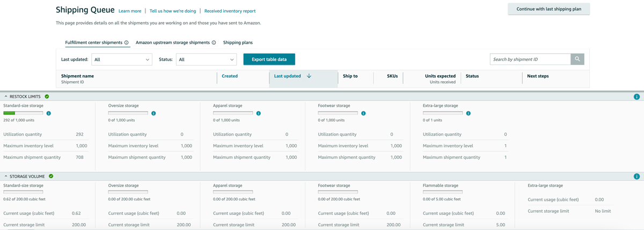Click info icon at right of Storage Volume header
Viewport: 644px width, 230px height.
[636, 176]
